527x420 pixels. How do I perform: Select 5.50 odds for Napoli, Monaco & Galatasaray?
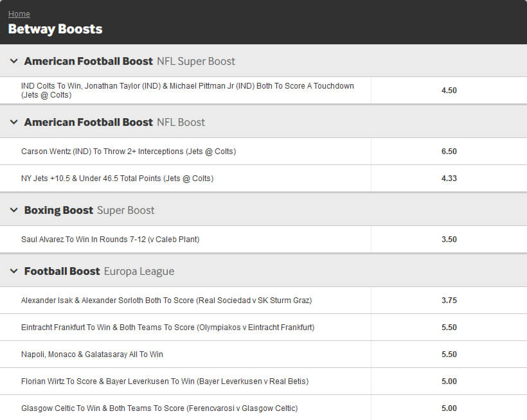click(x=449, y=354)
